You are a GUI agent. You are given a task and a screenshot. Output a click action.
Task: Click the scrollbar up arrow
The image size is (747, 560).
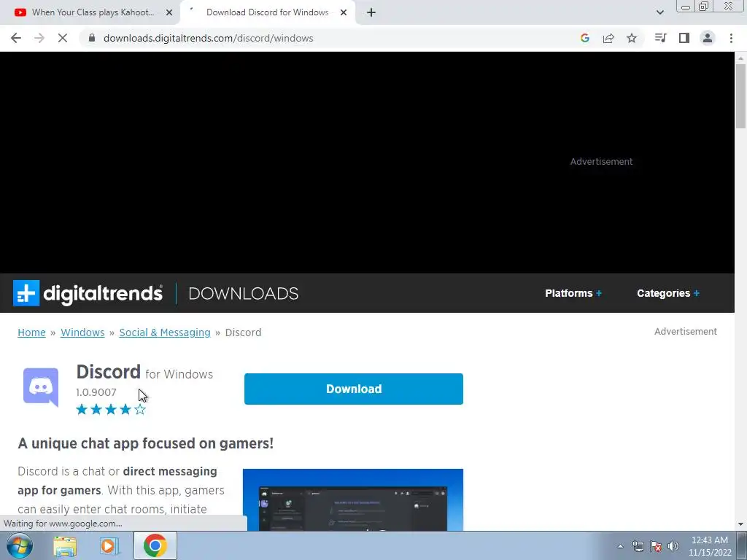tap(740, 58)
